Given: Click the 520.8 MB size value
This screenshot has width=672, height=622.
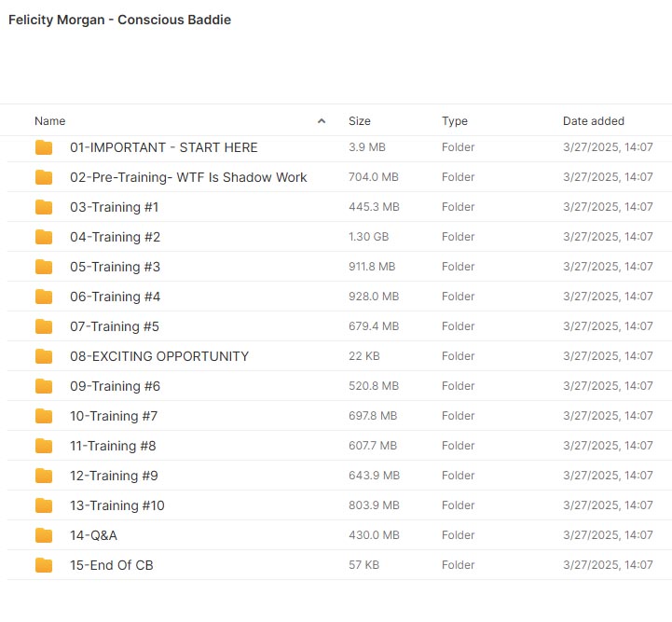Looking at the screenshot, I should 374,386.
